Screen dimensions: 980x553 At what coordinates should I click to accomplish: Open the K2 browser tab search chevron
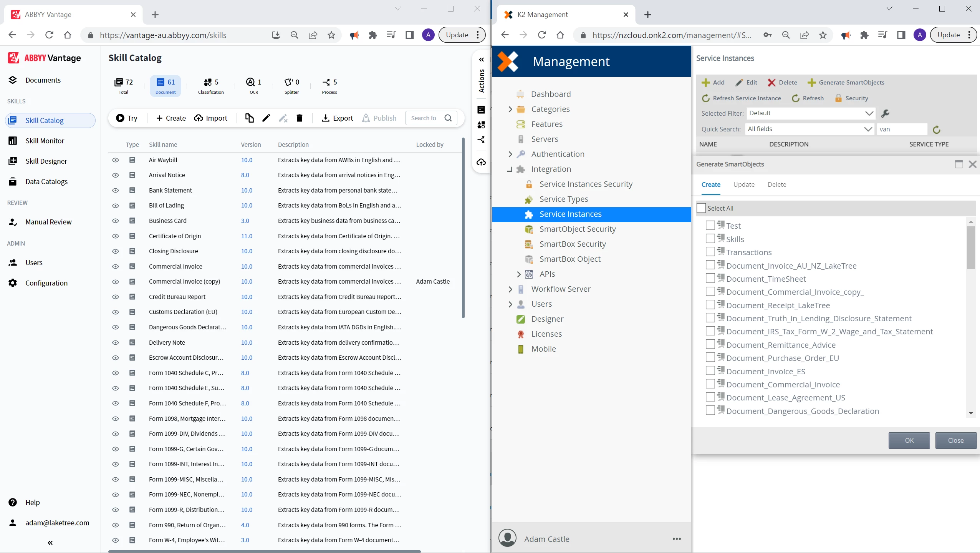click(x=889, y=8)
